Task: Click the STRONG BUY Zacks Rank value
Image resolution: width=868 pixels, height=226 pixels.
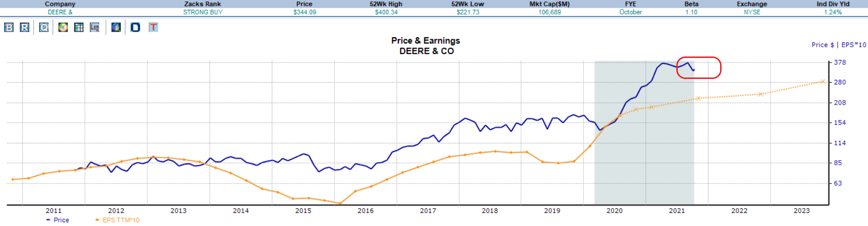Action: 203,12
